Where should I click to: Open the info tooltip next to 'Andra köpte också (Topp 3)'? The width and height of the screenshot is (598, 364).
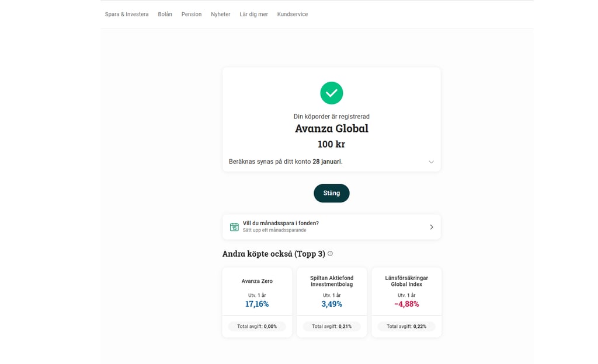pos(330,254)
